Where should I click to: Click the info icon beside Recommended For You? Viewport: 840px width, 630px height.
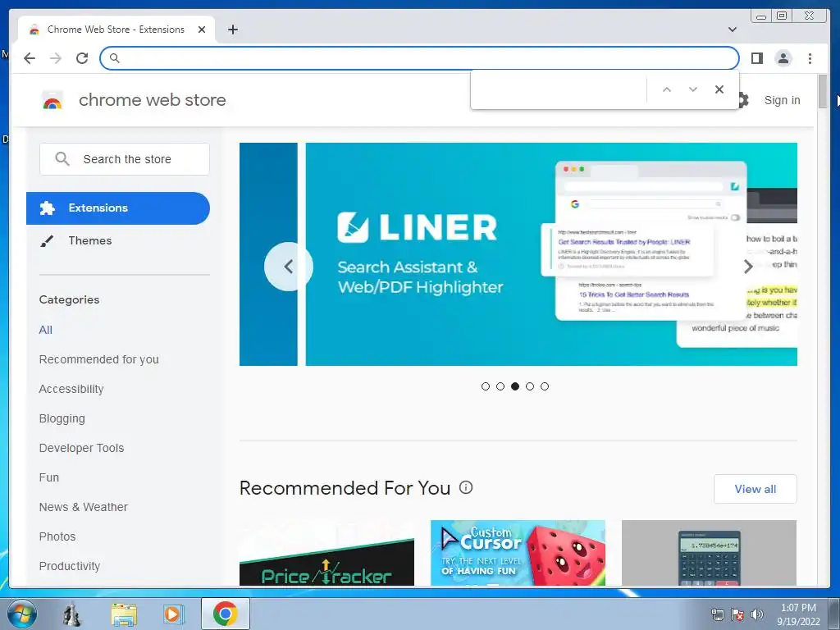(x=466, y=487)
